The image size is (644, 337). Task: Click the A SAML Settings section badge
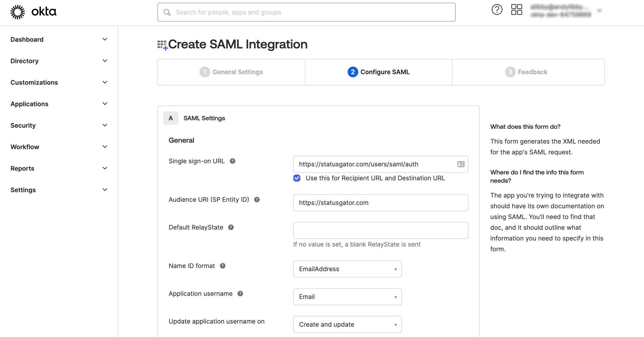tap(171, 118)
